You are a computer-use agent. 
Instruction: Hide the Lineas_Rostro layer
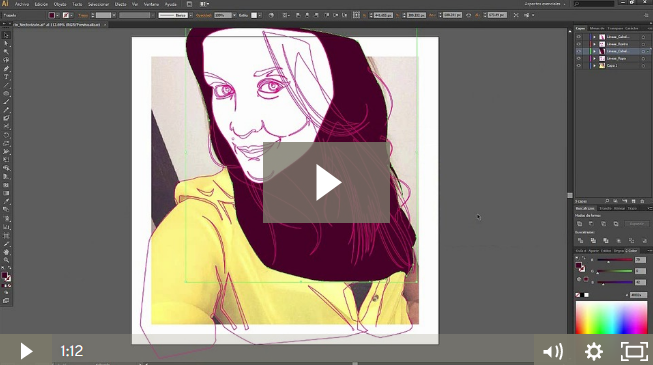coord(578,44)
